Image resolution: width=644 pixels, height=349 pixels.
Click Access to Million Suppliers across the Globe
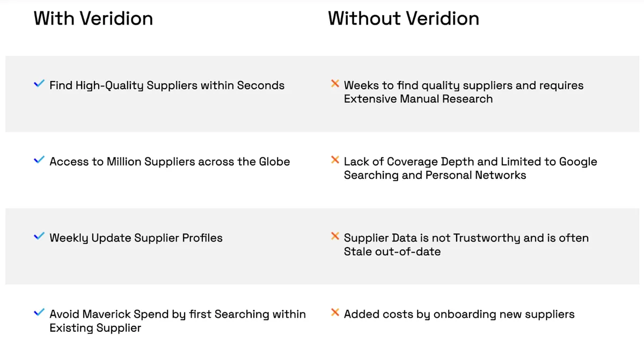pos(170,162)
